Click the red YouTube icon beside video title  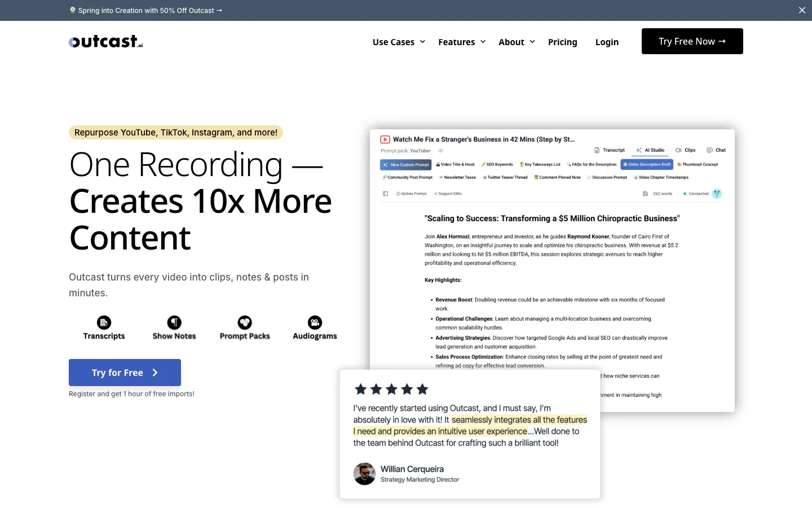point(385,139)
